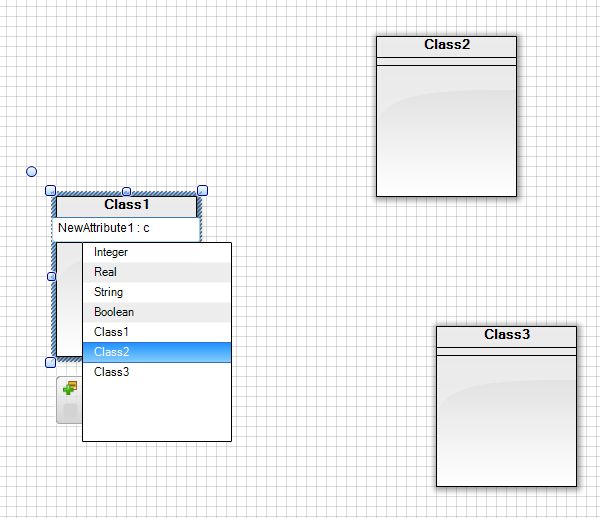Select Integer from the type list

tap(157, 252)
